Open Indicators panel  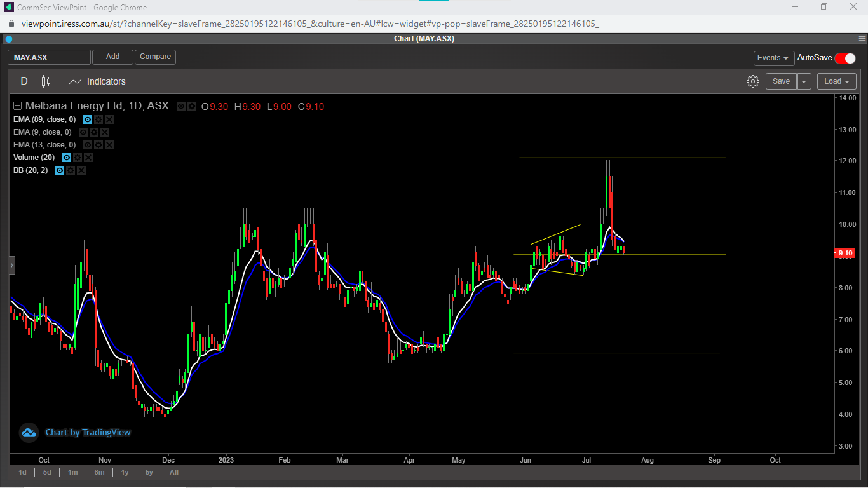(x=97, y=81)
